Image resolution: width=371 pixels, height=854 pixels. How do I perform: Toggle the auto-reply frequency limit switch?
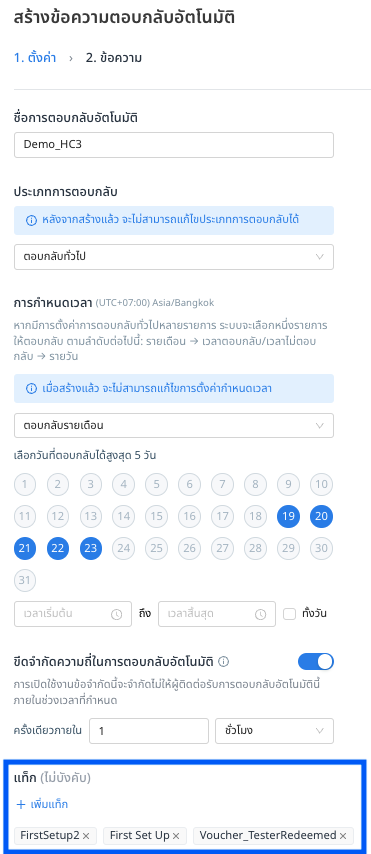[316, 662]
